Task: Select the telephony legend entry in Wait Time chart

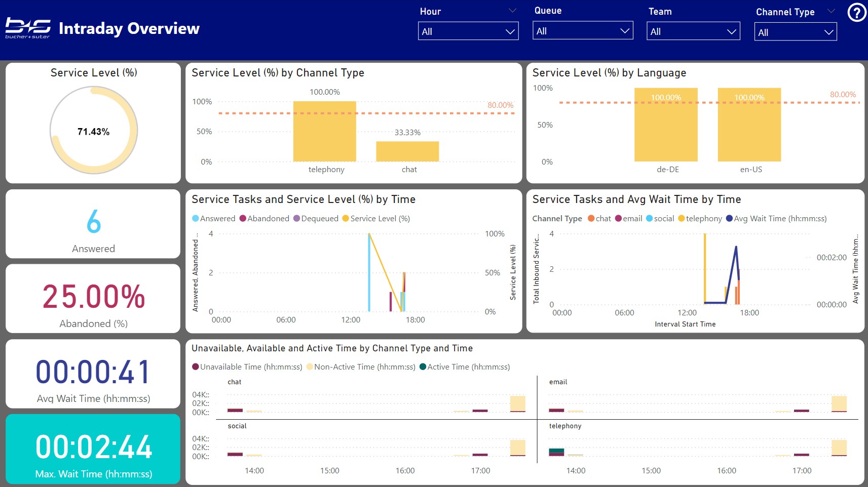Action: [700, 219]
